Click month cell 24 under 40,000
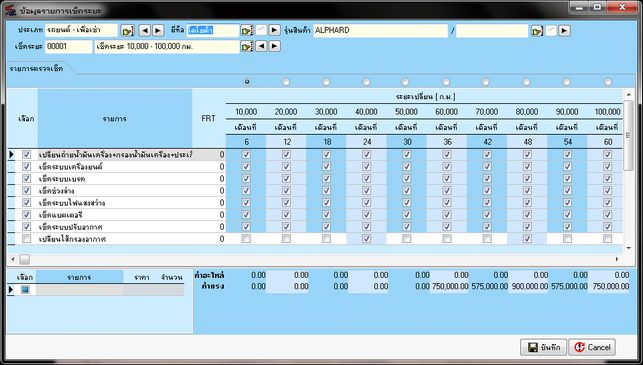 pos(367,142)
